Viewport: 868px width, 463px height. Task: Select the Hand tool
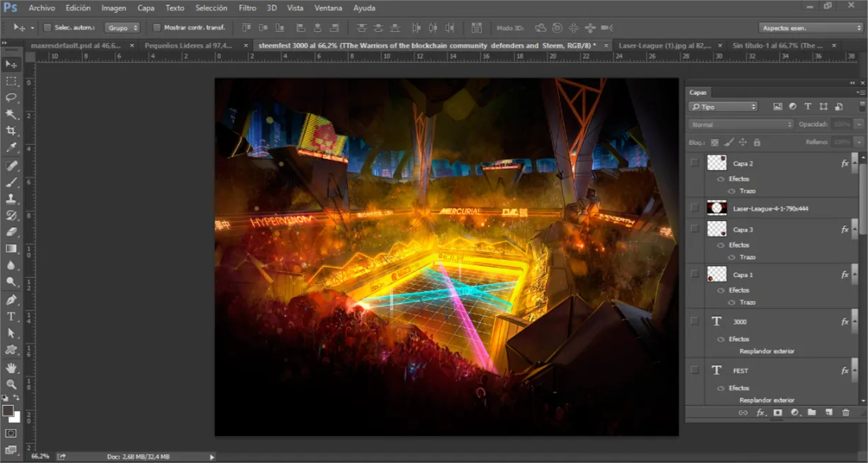[x=11, y=368]
